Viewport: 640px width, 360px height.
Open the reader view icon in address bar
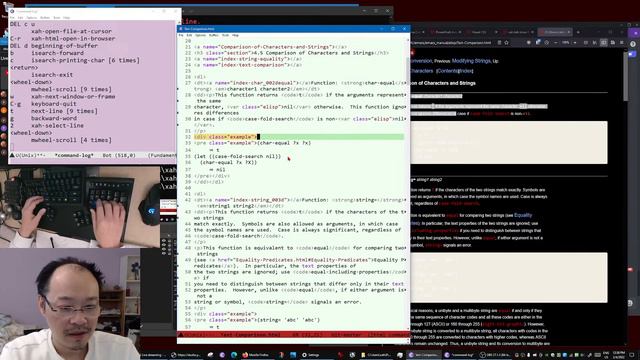pos(500,43)
